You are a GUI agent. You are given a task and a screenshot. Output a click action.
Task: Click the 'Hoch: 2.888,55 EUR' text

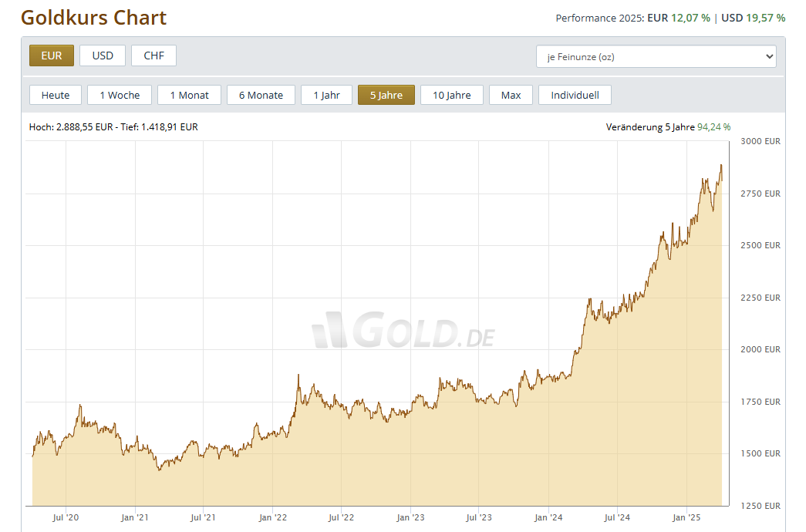(x=71, y=127)
